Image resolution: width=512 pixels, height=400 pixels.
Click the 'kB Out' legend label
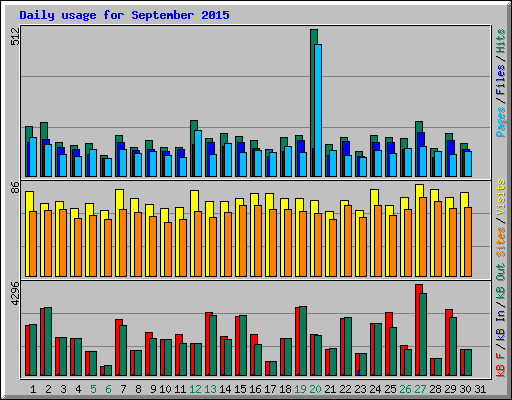click(x=501, y=281)
